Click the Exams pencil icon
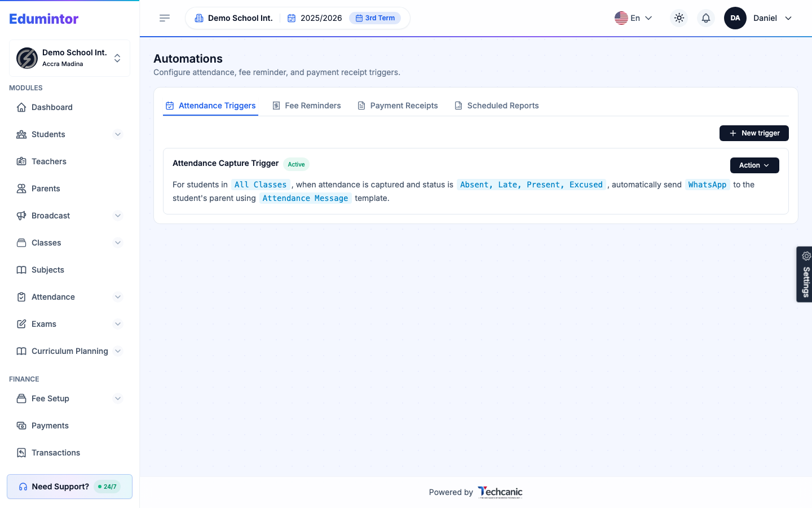 point(21,324)
